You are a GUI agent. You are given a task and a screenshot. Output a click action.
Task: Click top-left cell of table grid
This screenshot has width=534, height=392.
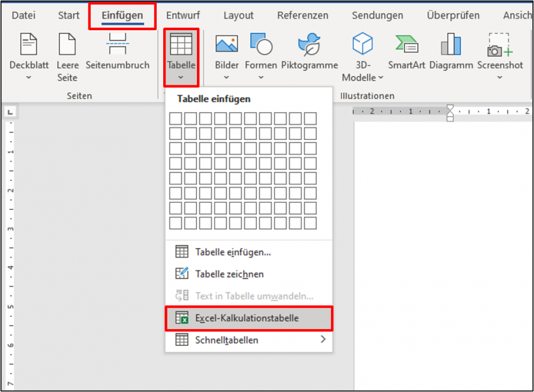tap(176, 119)
